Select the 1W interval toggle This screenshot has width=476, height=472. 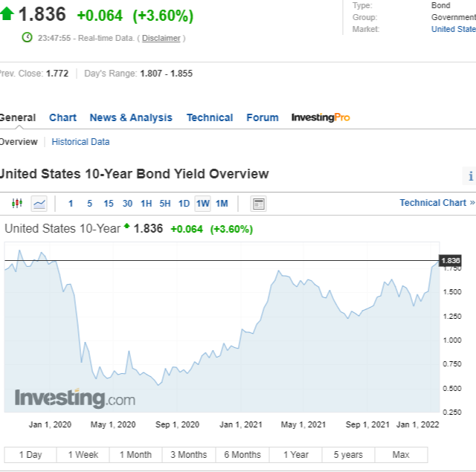(x=202, y=203)
